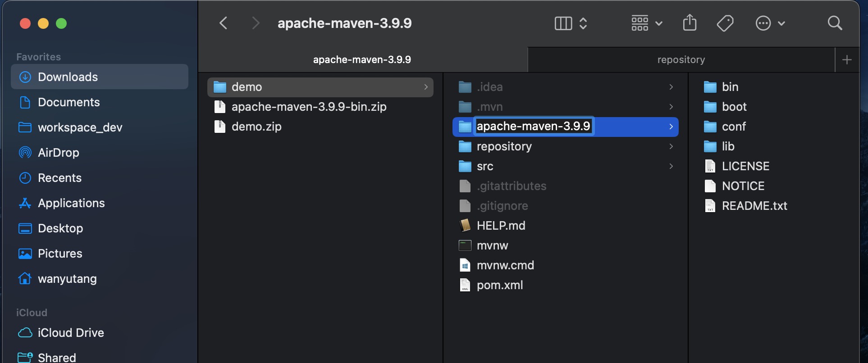Select the .gitignore file
The image size is (868, 363).
pyautogui.click(x=565, y=206)
